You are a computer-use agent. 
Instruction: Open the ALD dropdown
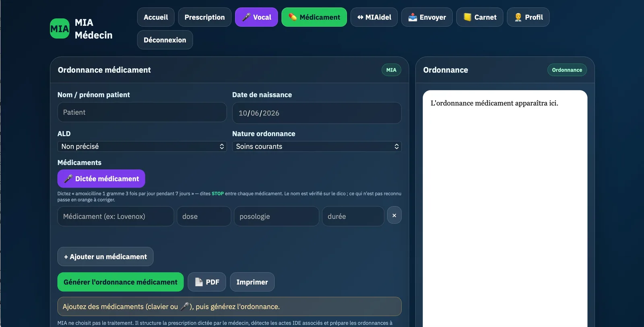click(x=142, y=146)
